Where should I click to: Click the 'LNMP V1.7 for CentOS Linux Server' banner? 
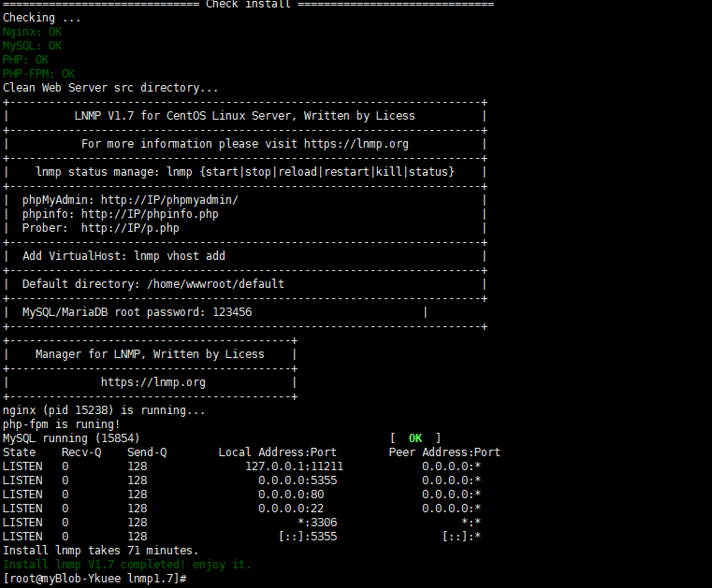pyautogui.click(x=244, y=116)
